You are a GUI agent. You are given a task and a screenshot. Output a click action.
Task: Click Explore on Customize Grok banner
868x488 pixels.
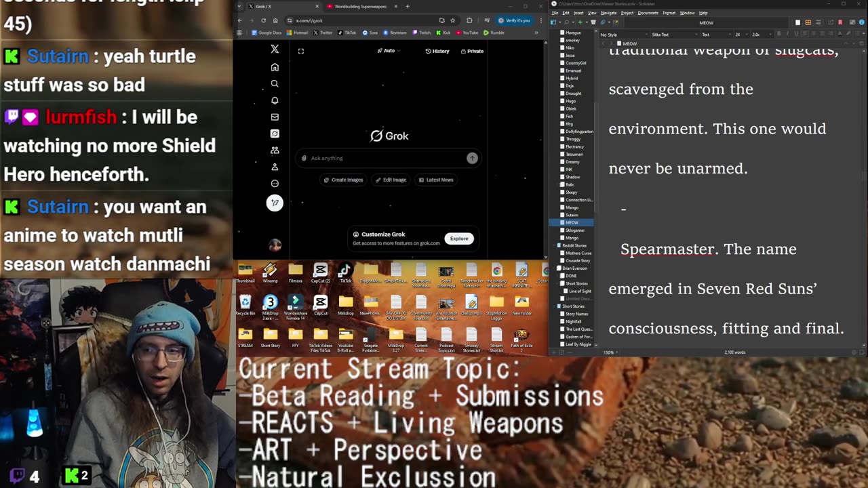pyautogui.click(x=459, y=239)
